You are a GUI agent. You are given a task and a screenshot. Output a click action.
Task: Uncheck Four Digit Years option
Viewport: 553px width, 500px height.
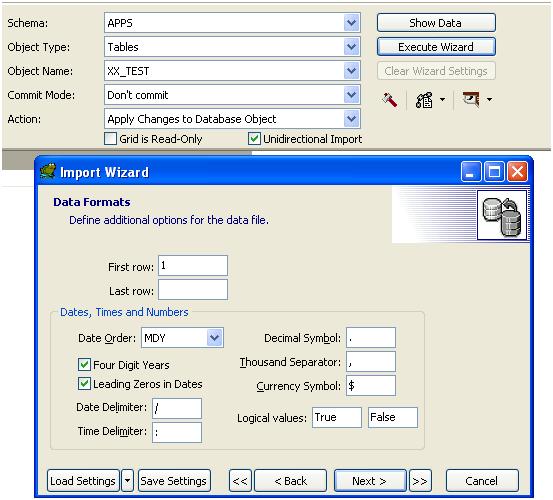(84, 365)
